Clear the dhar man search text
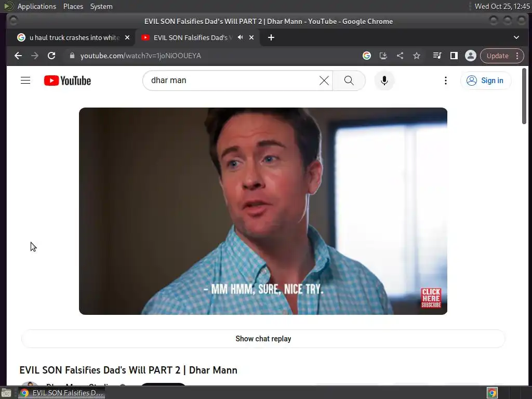The height and width of the screenshot is (399, 532). tap(324, 81)
